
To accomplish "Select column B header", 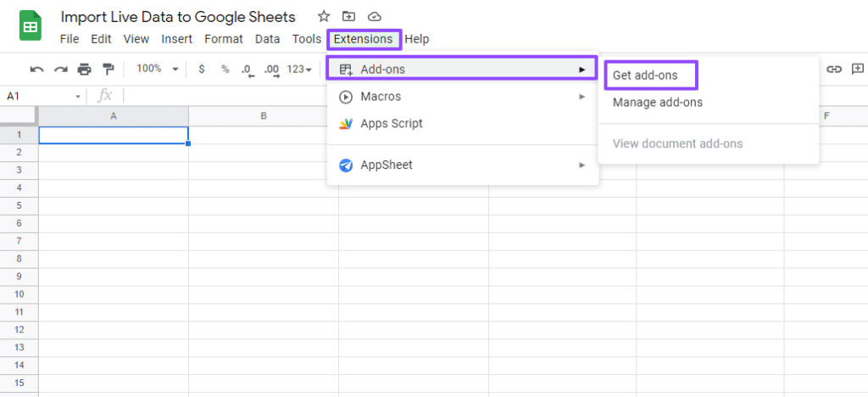I will [x=264, y=116].
